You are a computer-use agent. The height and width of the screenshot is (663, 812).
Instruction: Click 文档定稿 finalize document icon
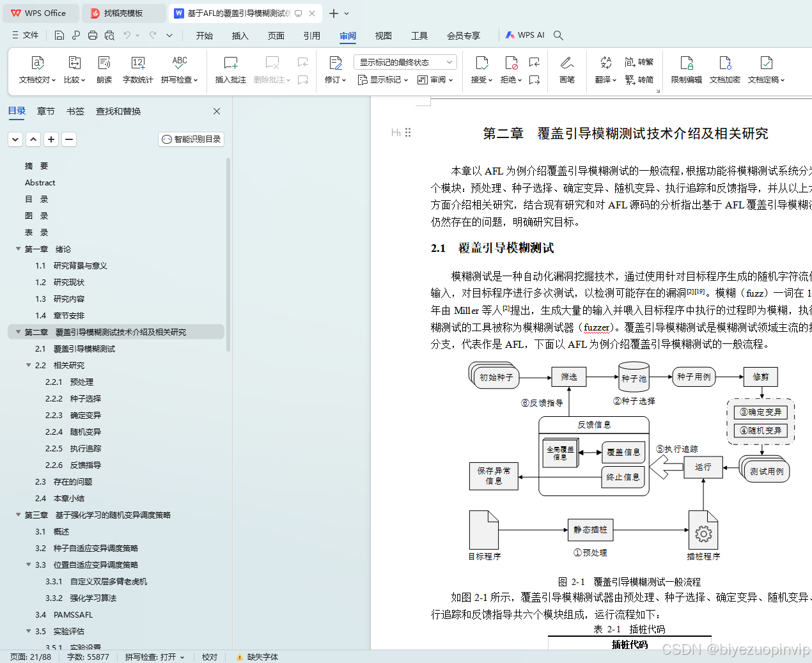[x=766, y=63]
